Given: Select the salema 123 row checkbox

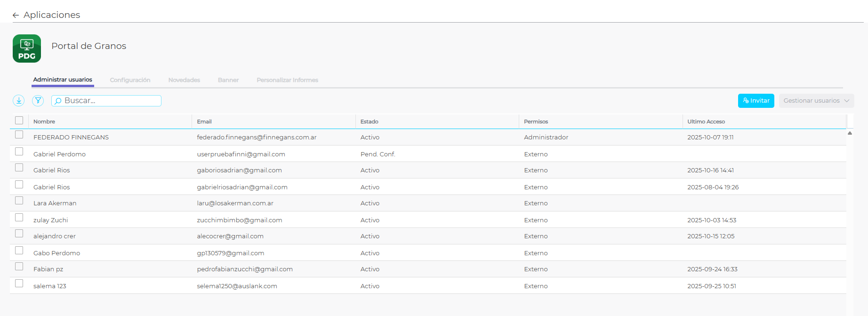Looking at the screenshot, I should click(19, 284).
